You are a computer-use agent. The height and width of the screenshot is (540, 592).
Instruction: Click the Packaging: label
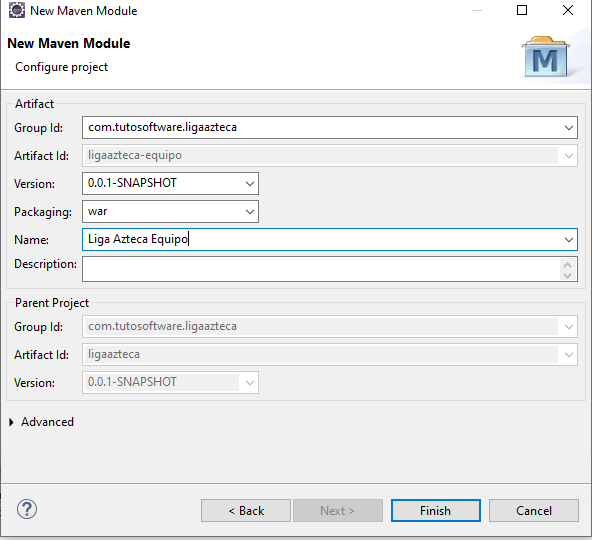(x=43, y=212)
